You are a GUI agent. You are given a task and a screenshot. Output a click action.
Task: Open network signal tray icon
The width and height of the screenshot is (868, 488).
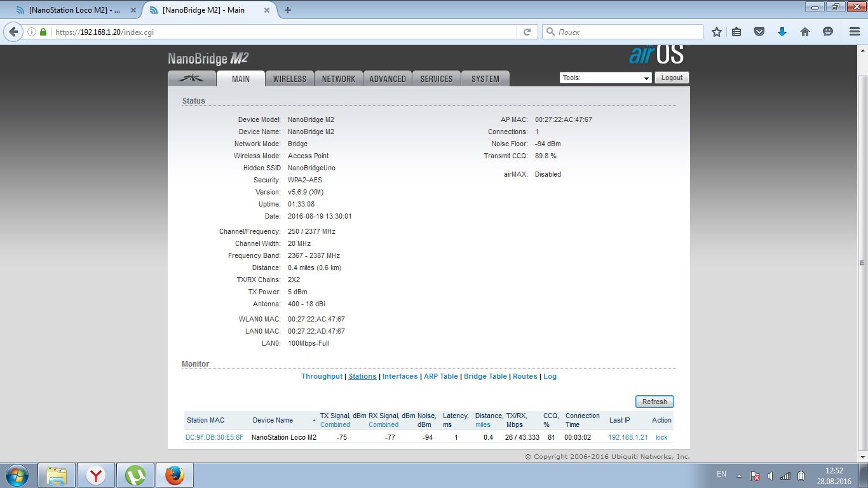(785, 476)
